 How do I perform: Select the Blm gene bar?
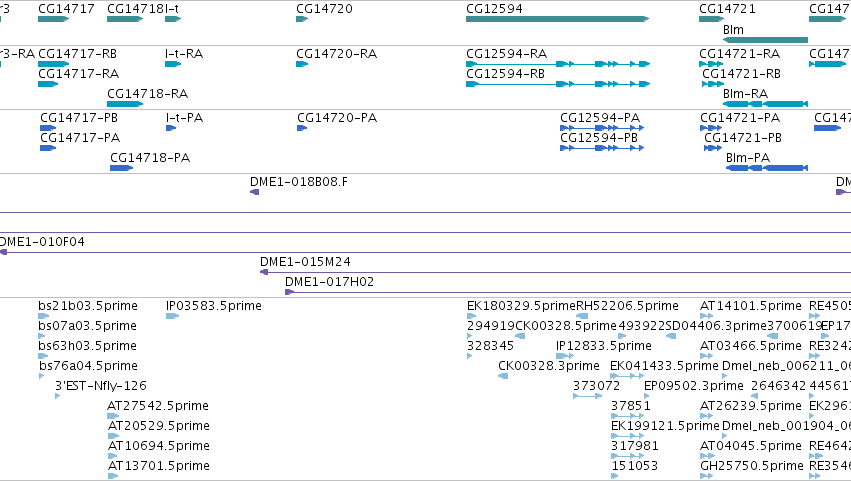click(767, 40)
